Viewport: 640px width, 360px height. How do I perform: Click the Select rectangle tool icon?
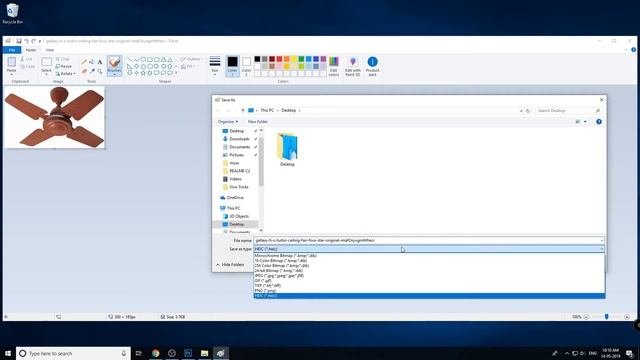(x=47, y=62)
